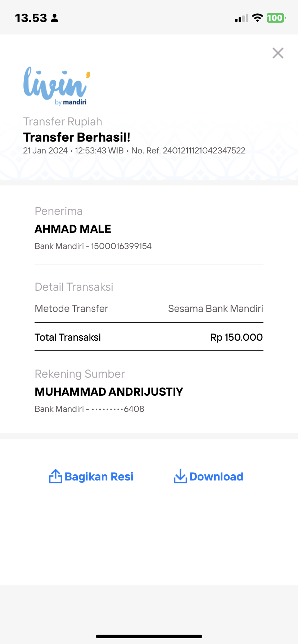The height and width of the screenshot is (644, 298).
Task: Tap recipient account number 1500016399154
Action: [x=121, y=246]
